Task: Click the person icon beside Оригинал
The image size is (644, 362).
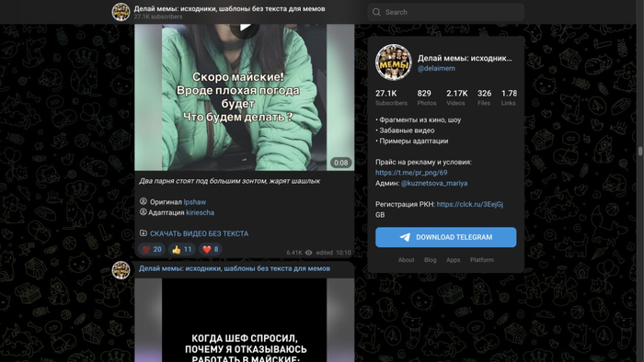Action: [x=144, y=201]
